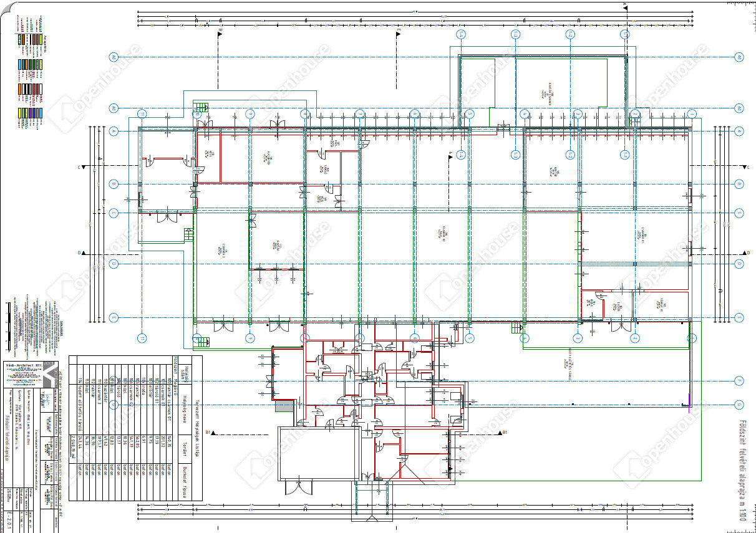Select the gray filled square in the lower wing
756x533 pixels.
click(x=284, y=405)
